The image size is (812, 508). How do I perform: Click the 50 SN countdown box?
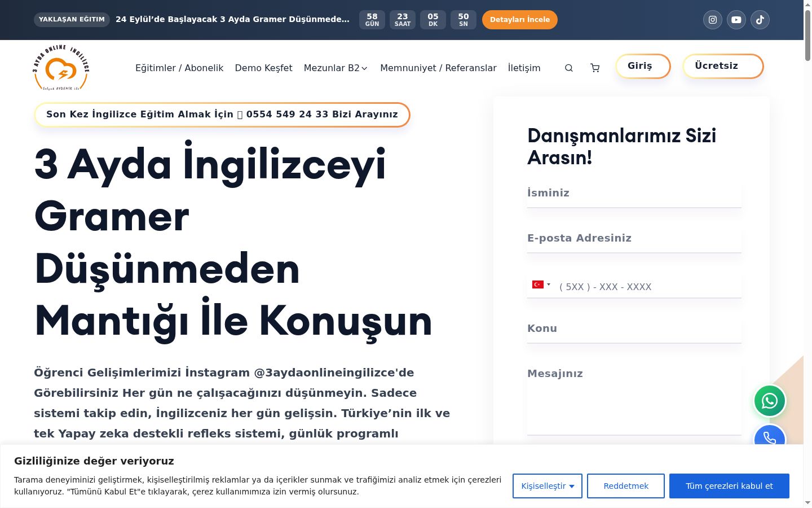[x=464, y=20]
